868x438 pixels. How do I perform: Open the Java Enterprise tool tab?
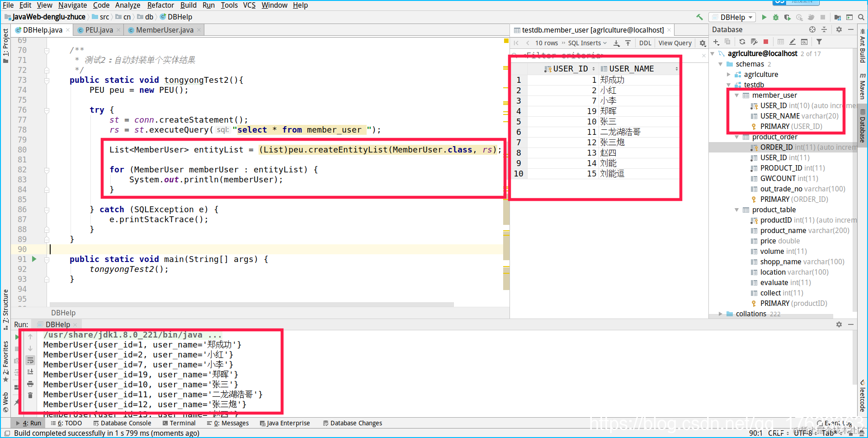pos(285,423)
